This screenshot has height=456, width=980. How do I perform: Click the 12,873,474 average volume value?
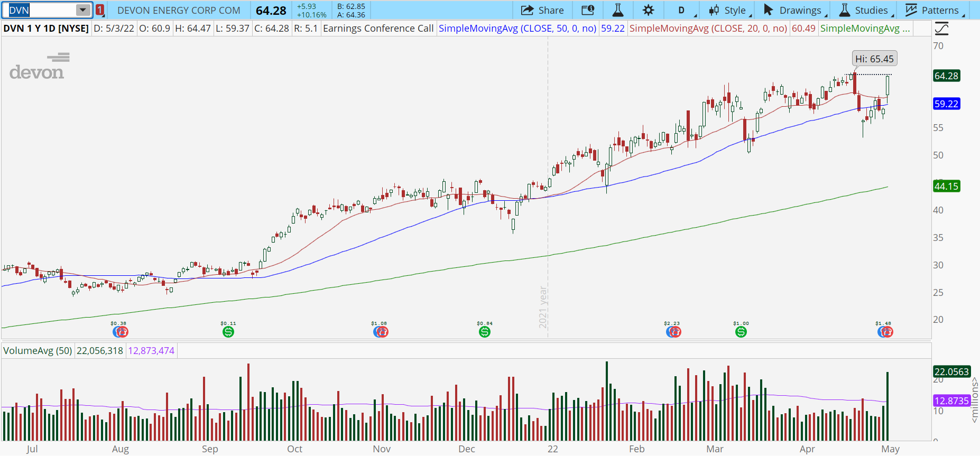[x=151, y=351]
